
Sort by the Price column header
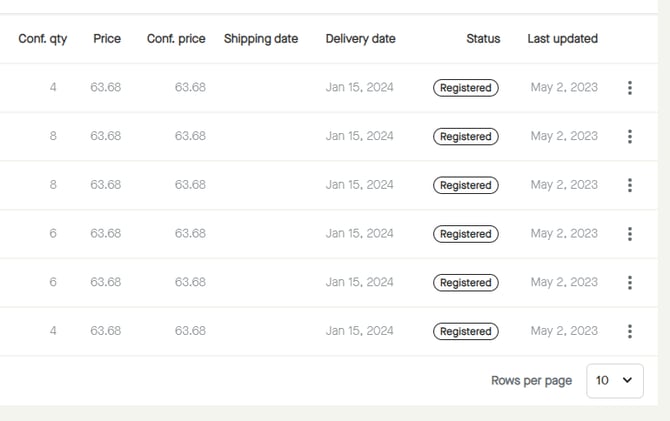coord(107,39)
